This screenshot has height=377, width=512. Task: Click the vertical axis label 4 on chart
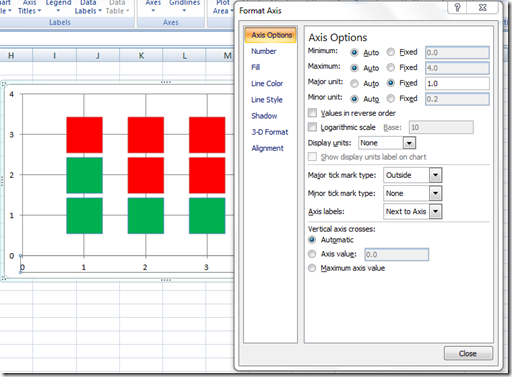point(12,94)
